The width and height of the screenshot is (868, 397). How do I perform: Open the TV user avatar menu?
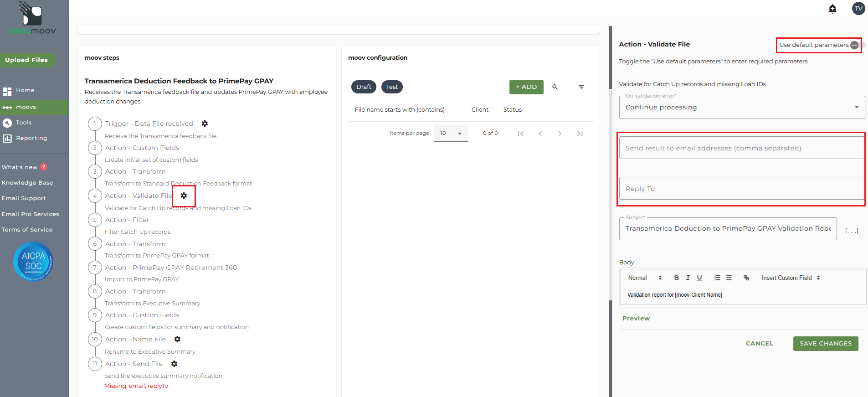tap(858, 8)
